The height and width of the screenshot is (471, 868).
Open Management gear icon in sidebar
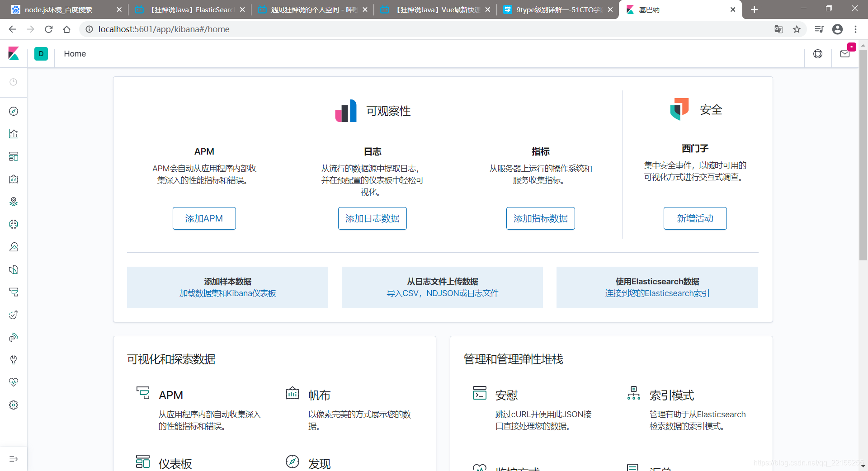click(14, 405)
